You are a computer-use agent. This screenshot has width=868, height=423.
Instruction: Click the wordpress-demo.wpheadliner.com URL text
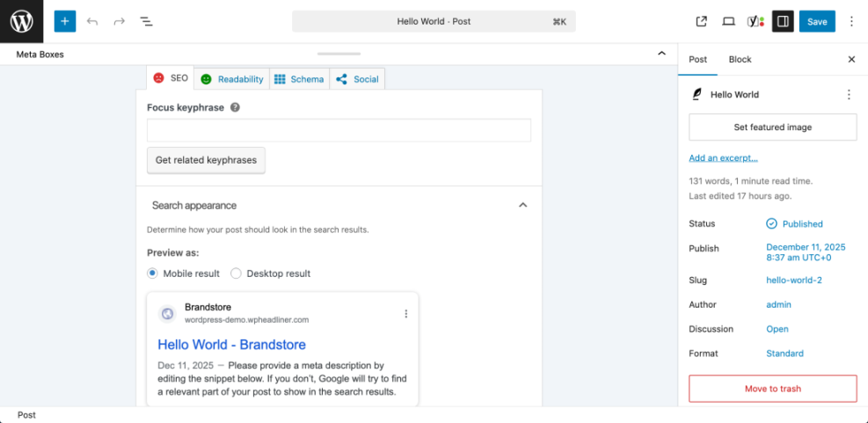247,319
